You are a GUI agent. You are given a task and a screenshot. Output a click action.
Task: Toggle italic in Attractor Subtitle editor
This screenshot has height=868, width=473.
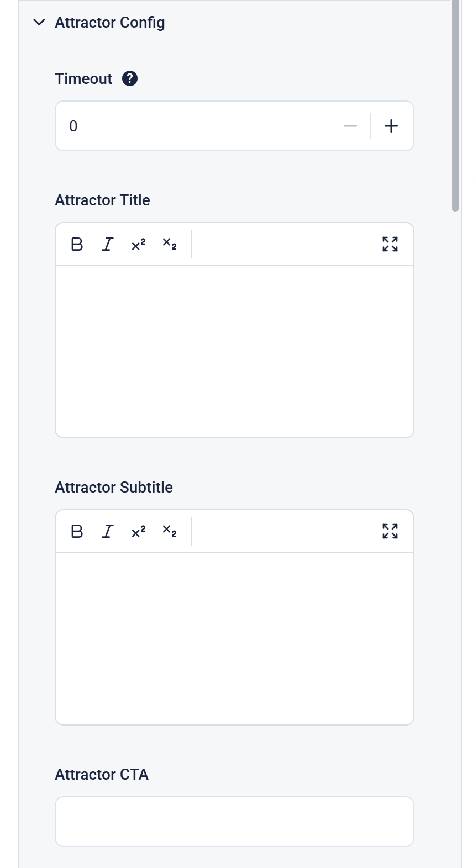(108, 531)
